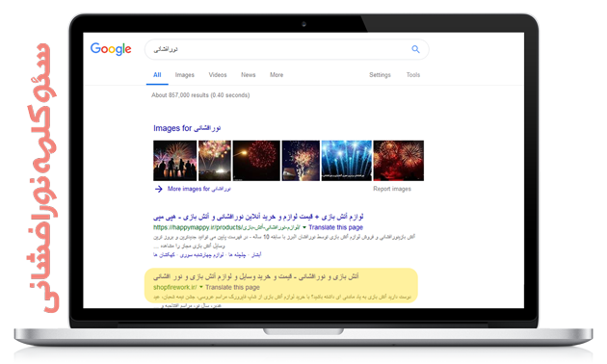Screen dimensions: 607x364
Task: Click the blue search magnifier icon
Action: coord(415,49)
